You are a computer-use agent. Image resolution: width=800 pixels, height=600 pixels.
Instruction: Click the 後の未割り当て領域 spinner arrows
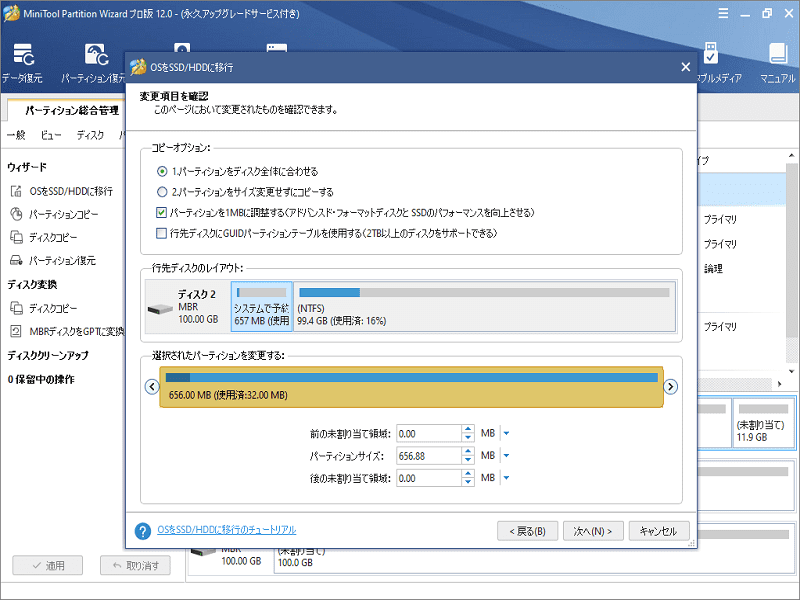coord(468,478)
